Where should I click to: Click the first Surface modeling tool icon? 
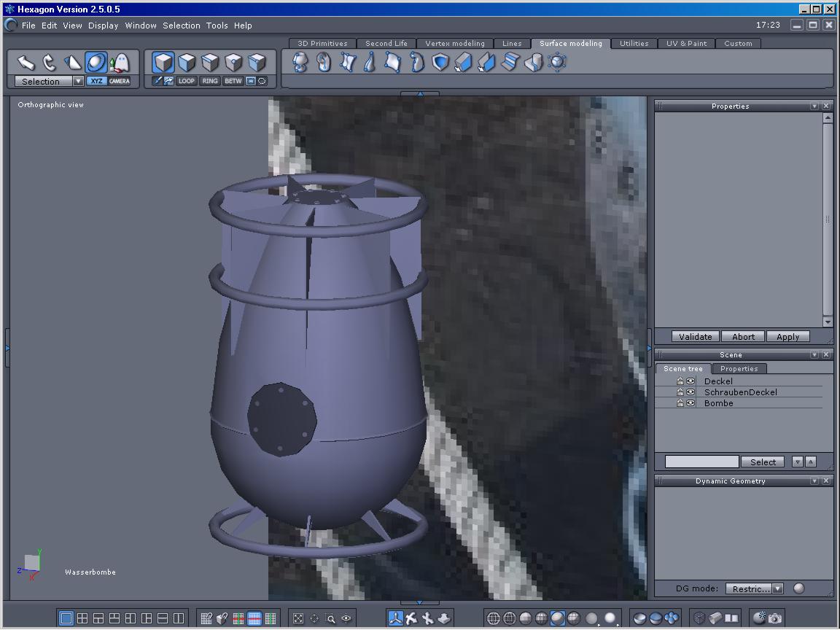300,63
